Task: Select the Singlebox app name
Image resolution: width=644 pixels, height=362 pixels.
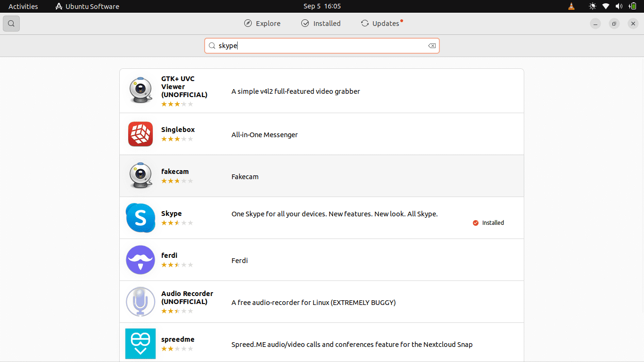Action: tap(178, 130)
